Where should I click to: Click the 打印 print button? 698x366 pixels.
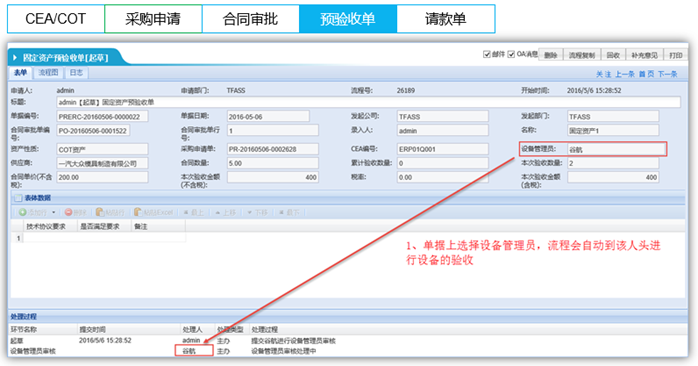[x=676, y=55]
